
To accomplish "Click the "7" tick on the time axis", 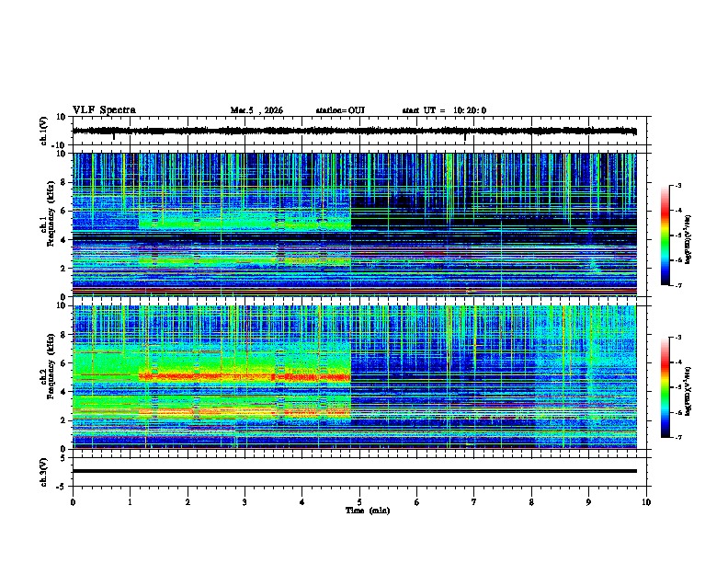I will tap(474, 502).
